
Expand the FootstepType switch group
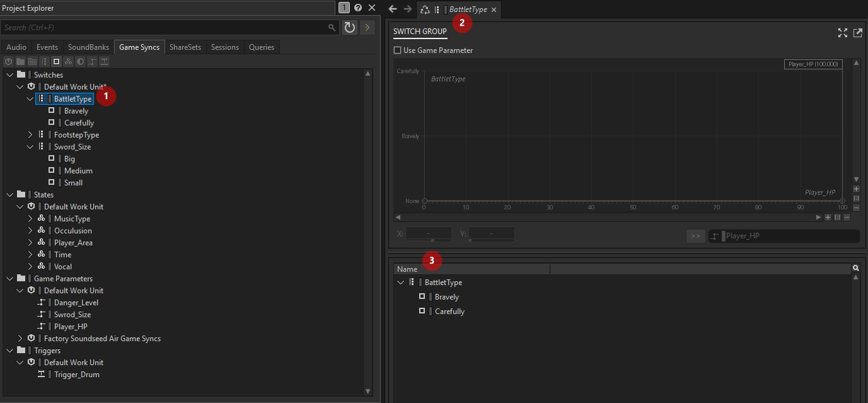pyautogui.click(x=30, y=135)
